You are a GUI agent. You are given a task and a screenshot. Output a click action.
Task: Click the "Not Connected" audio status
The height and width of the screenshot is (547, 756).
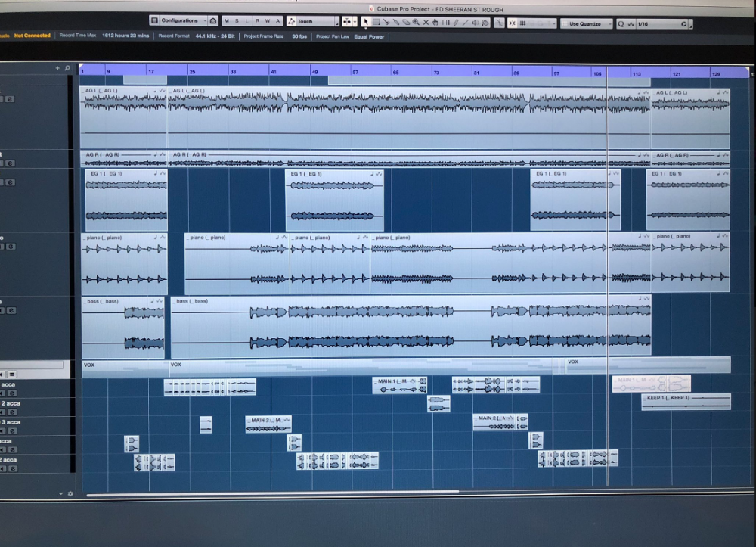[x=33, y=36]
